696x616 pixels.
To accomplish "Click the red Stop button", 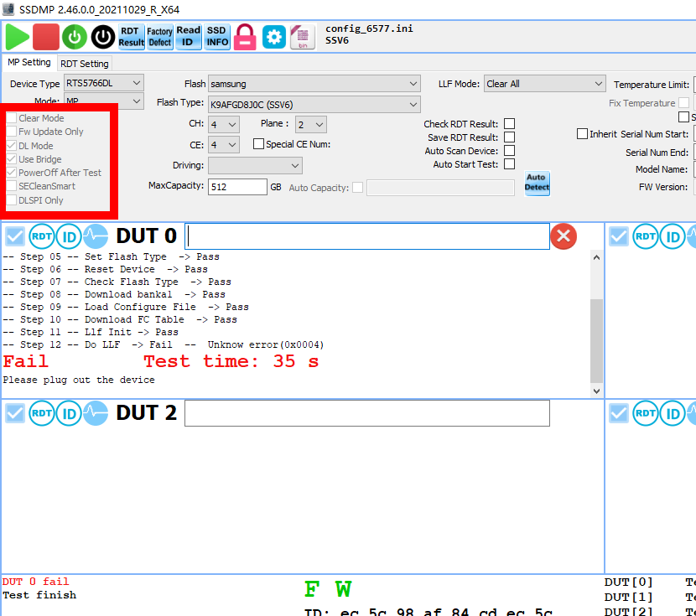I will point(46,37).
